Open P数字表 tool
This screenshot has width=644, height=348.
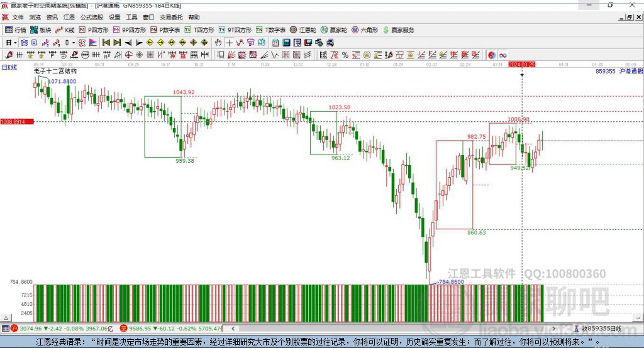[x=165, y=30]
